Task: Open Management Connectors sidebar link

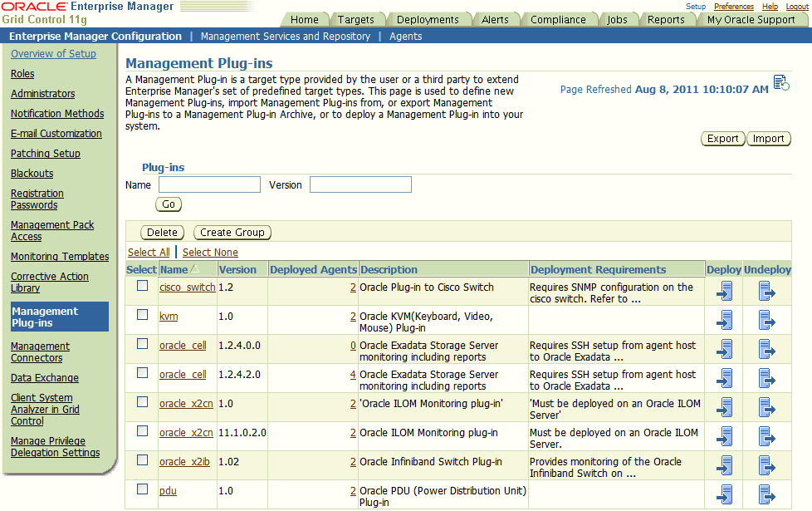Action: click(x=40, y=352)
